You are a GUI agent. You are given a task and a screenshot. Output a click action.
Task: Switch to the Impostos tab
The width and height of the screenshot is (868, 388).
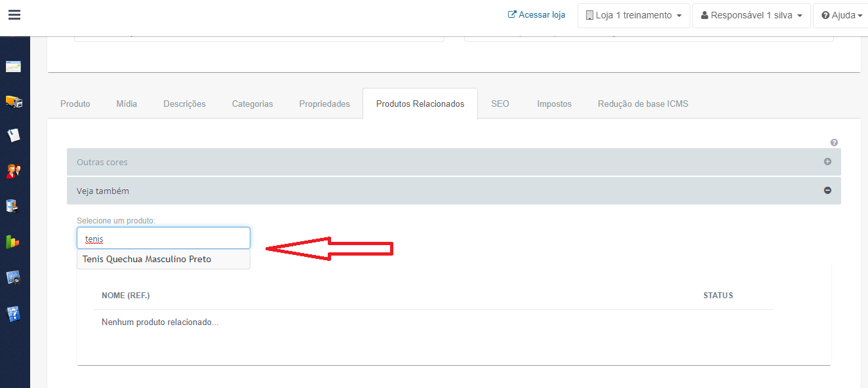click(554, 104)
